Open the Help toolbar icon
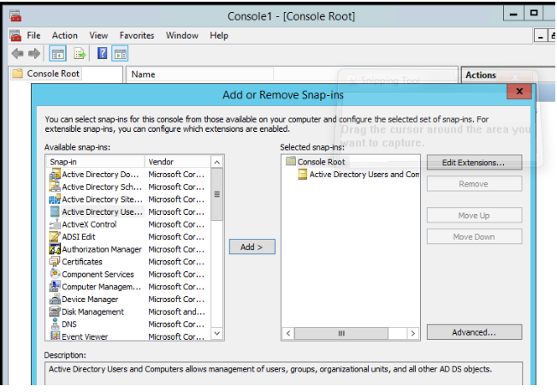Screen dimensions: 557x392 pos(103,54)
